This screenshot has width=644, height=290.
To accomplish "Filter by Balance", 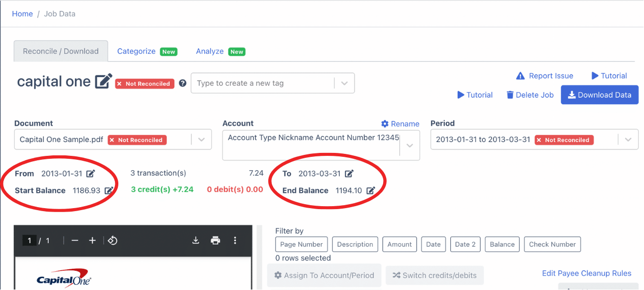I will pos(502,245).
